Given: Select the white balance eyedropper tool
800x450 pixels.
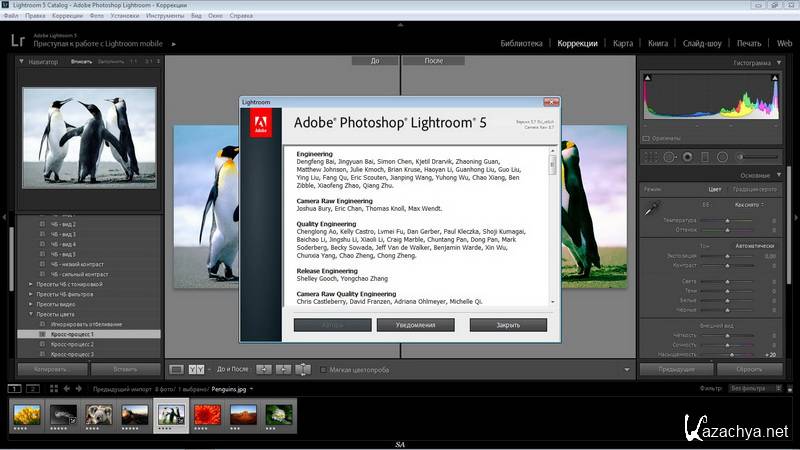Looking at the screenshot, I should click(x=650, y=208).
